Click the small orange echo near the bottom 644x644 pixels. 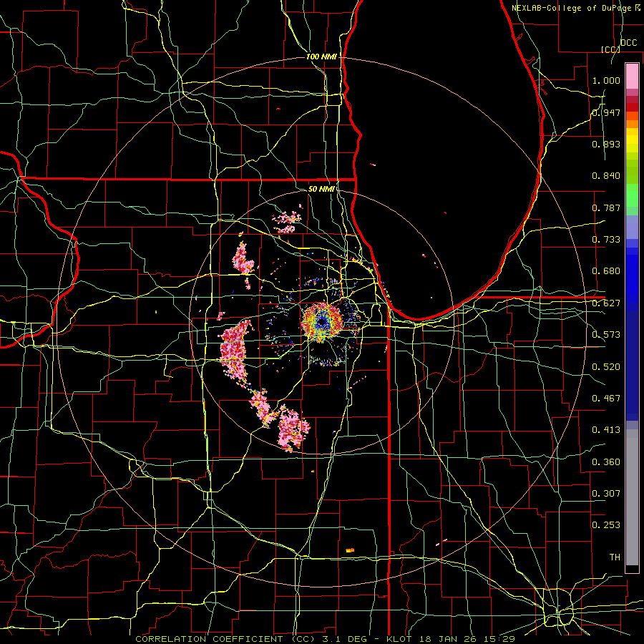point(350,550)
